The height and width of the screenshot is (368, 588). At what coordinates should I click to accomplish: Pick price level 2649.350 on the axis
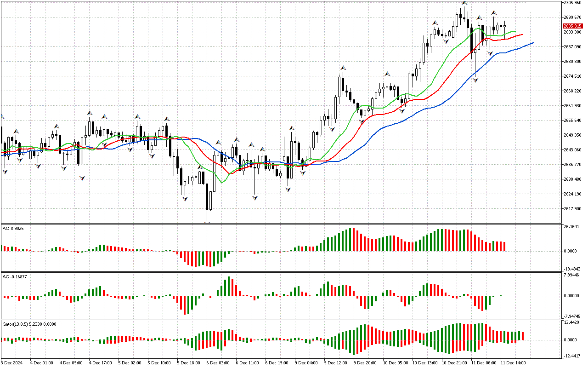pos(572,135)
